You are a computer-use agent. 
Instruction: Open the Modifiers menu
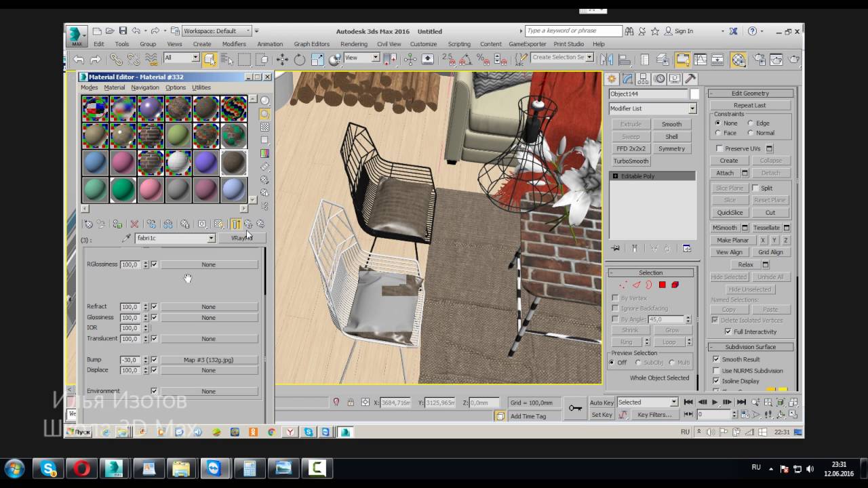[x=234, y=44]
